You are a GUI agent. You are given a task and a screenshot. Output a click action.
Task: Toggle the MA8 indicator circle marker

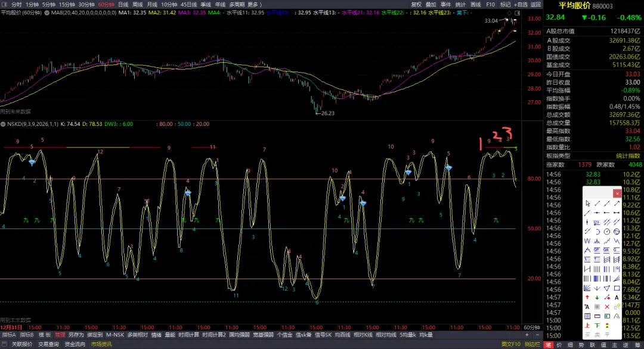(x=47, y=13)
